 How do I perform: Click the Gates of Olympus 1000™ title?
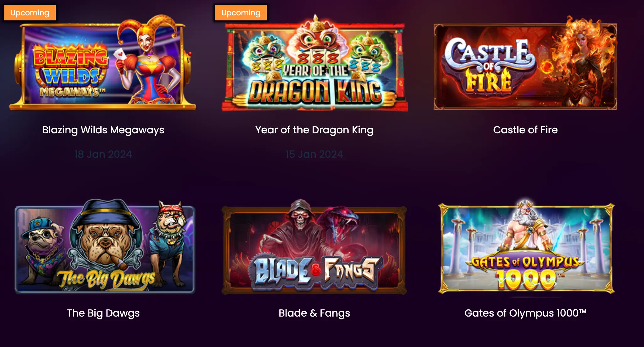[525, 313]
